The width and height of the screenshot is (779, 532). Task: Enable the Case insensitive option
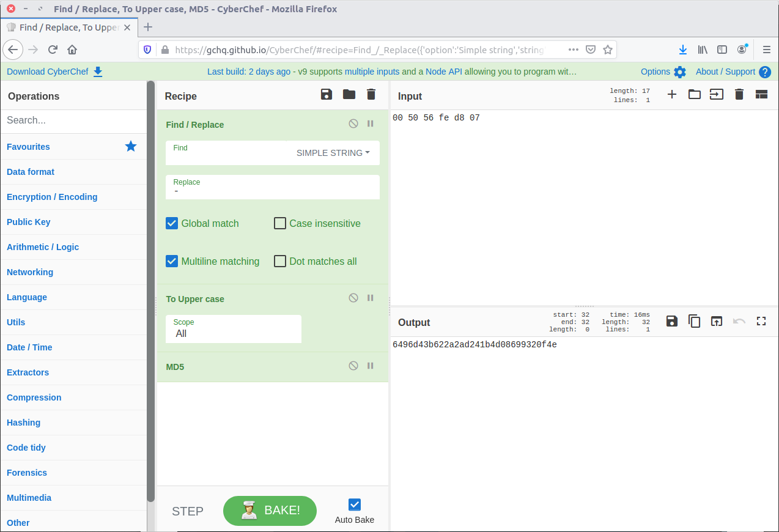pos(280,223)
